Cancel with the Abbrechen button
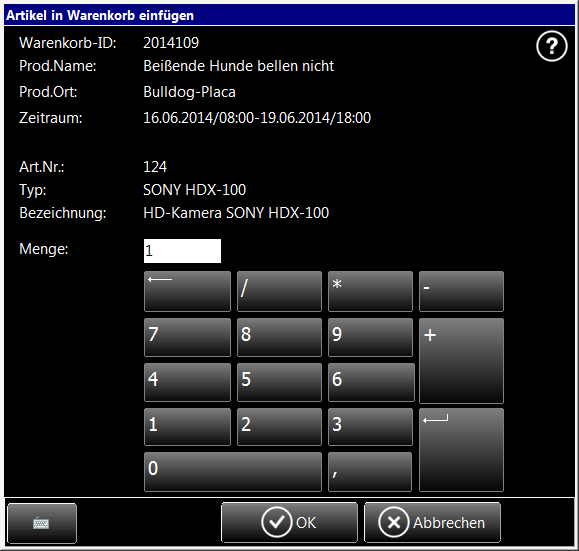Image resolution: width=579 pixels, height=551 pixels. point(432,522)
